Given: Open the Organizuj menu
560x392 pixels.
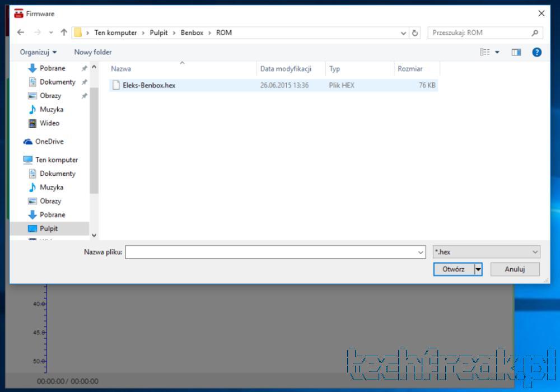Looking at the screenshot, I should tap(38, 52).
